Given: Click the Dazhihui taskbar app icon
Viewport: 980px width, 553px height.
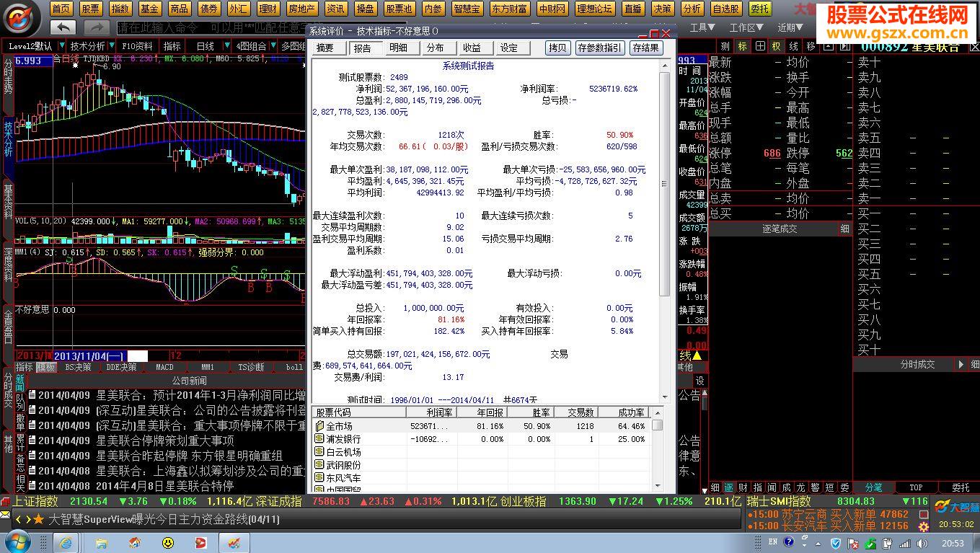Looking at the screenshot, I should (x=234, y=542).
